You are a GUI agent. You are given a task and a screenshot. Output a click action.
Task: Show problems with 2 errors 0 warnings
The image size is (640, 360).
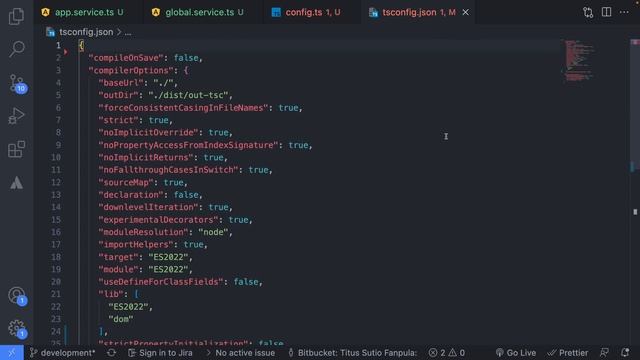tap(447, 353)
